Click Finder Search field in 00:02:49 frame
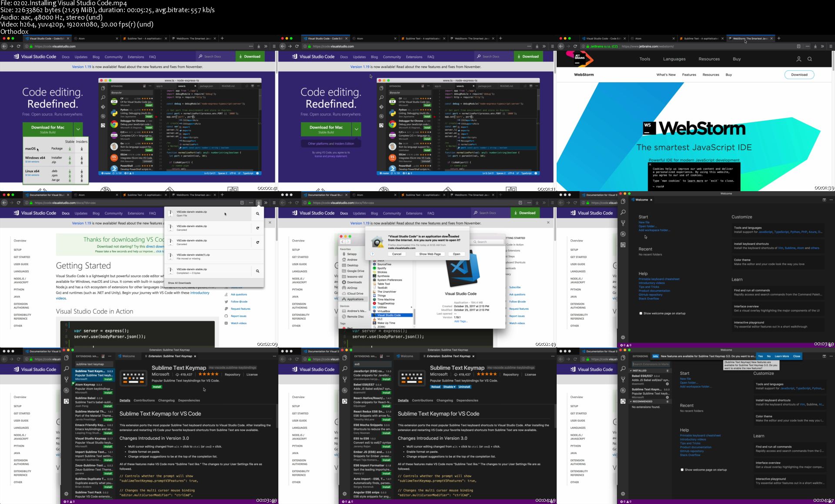The image size is (835, 504). tap(488, 242)
